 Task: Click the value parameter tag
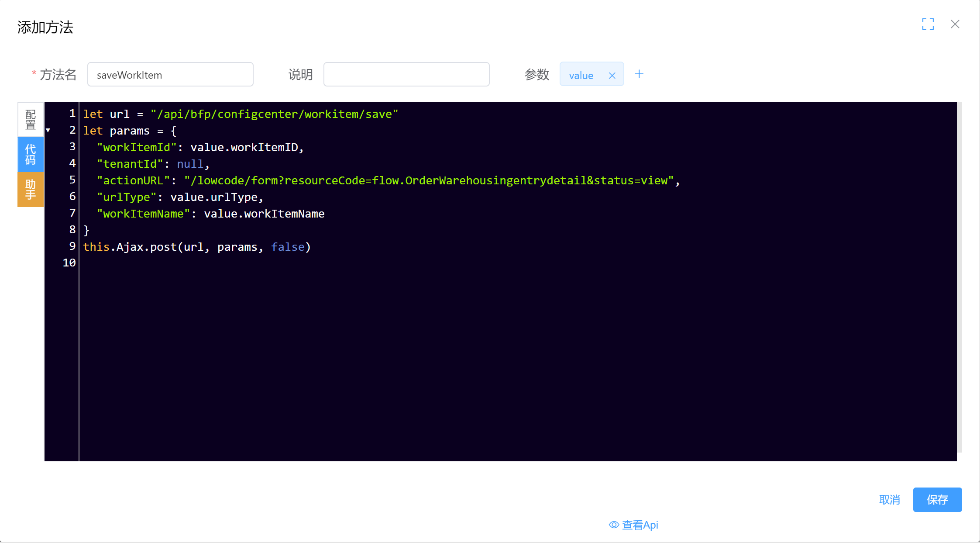[581, 76]
